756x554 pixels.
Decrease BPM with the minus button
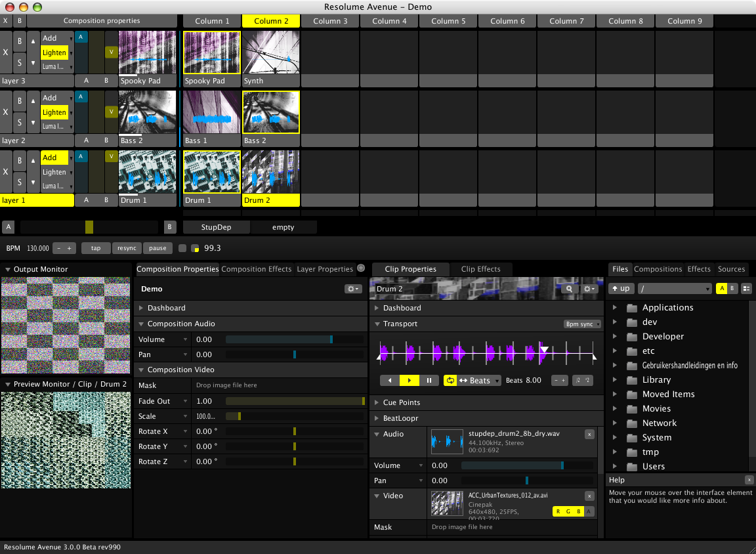click(59, 248)
